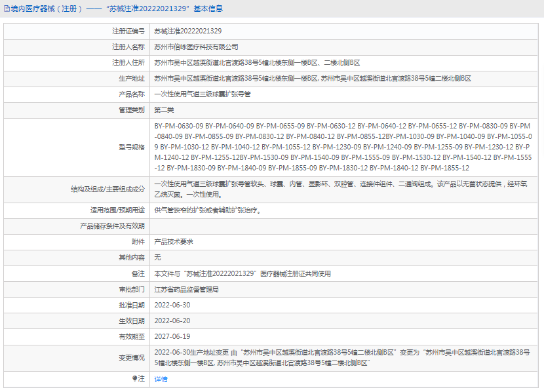544x392 pixels.
Task: Select the 备注 text 本文件与…共同使用
Action: coord(242,274)
